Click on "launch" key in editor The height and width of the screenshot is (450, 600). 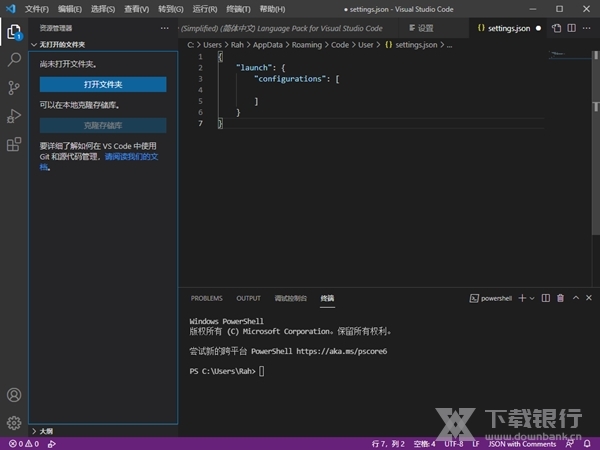click(254, 68)
